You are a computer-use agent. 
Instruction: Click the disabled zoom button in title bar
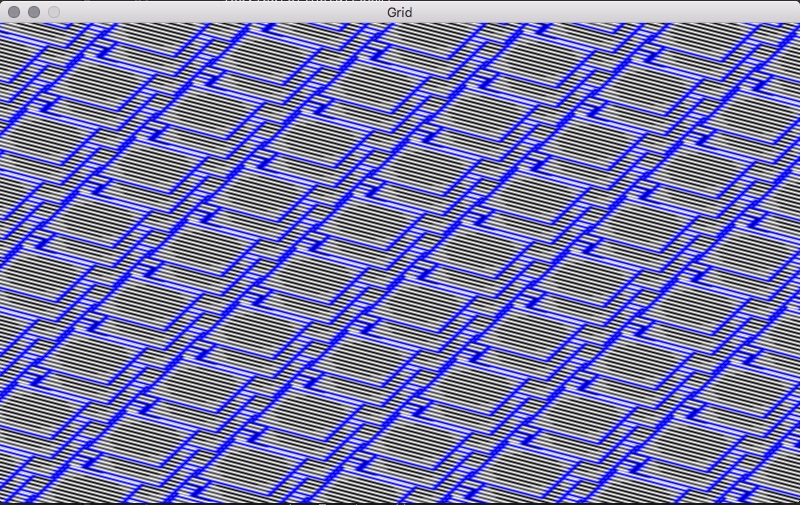54,12
